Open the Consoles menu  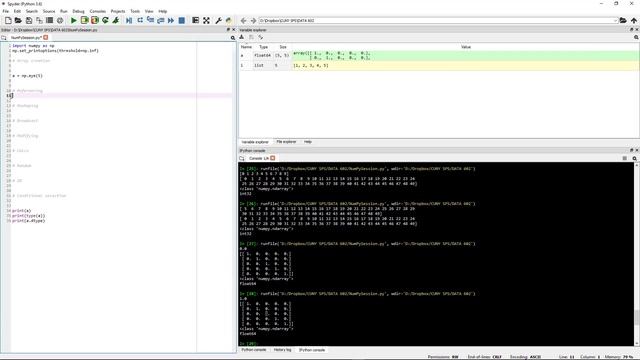pyautogui.click(x=98, y=11)
